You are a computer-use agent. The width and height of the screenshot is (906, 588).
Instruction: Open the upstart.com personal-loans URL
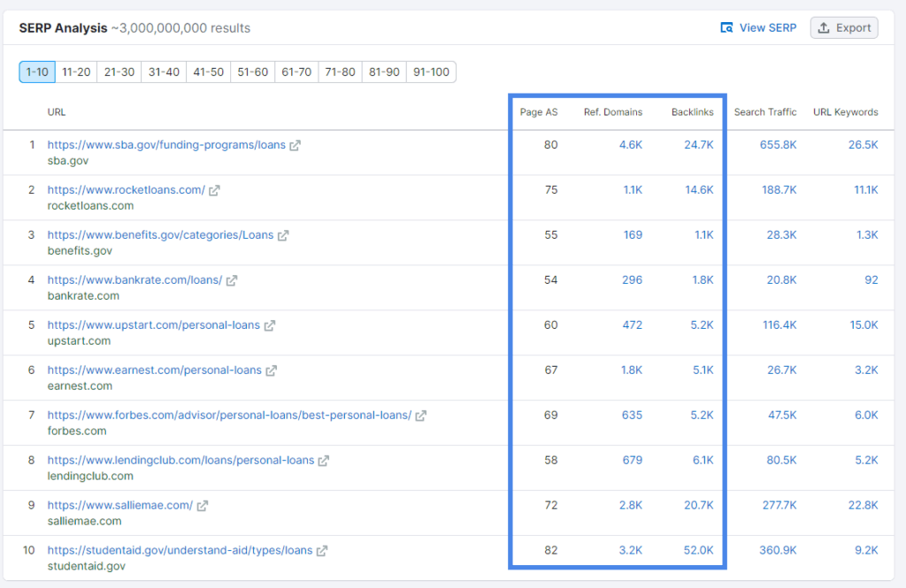[154, 325]
